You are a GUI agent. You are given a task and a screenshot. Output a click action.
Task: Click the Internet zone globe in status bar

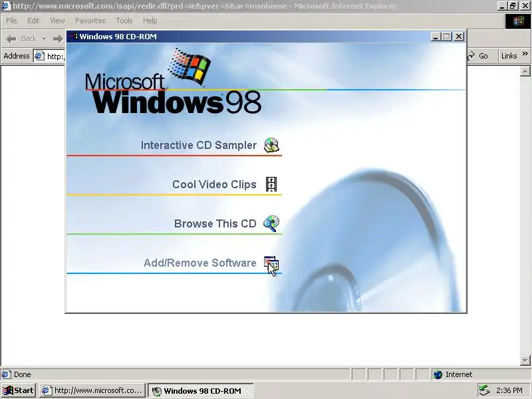[x=438, y=374]
